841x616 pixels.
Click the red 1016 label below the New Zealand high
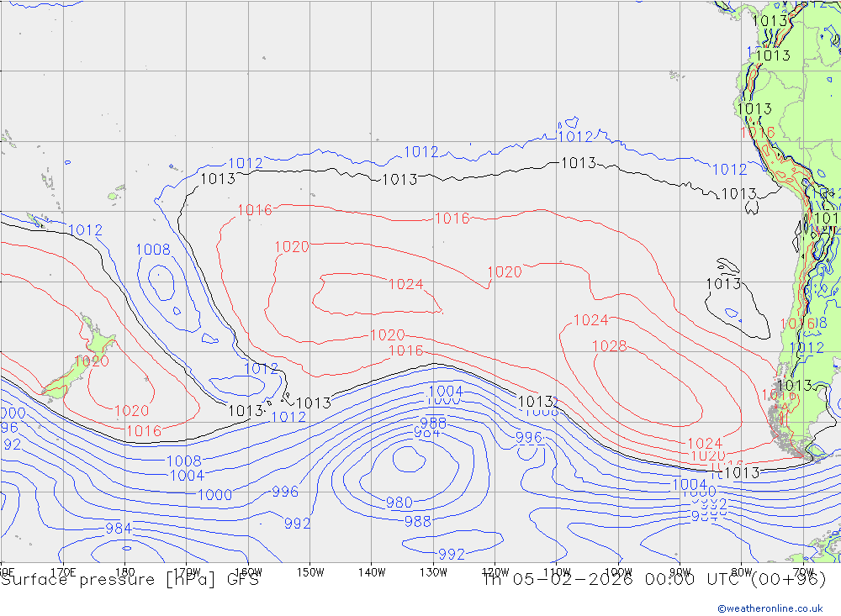[144, 431]
